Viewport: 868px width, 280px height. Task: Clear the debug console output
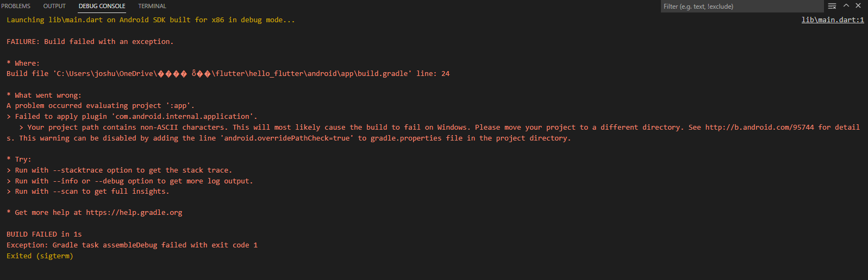tap(832, 6)
